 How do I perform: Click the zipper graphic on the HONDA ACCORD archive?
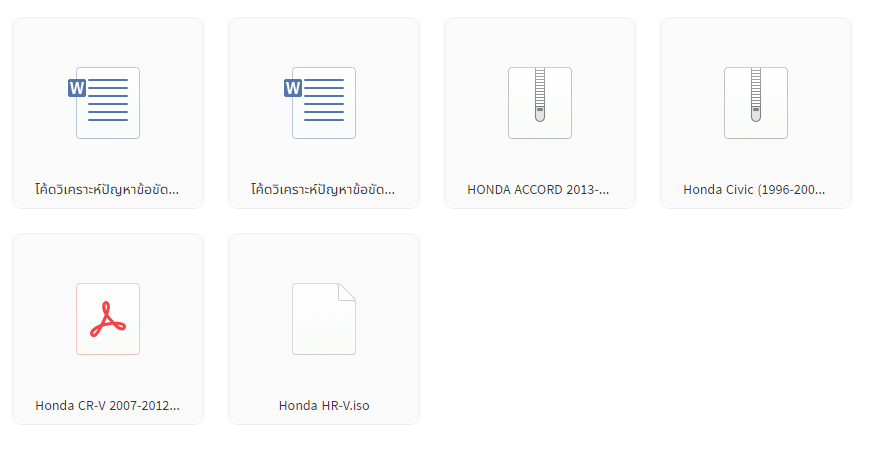[x=540, y=95]
